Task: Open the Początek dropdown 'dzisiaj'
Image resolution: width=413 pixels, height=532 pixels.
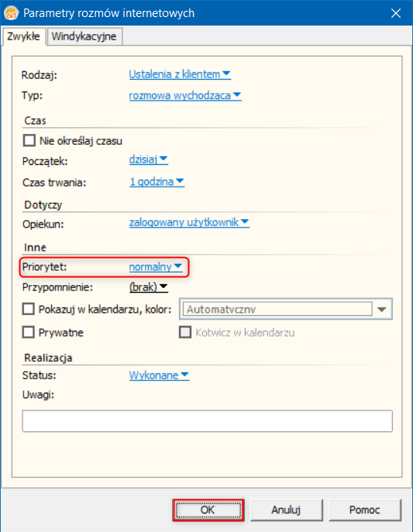Action: coord(148,160)
